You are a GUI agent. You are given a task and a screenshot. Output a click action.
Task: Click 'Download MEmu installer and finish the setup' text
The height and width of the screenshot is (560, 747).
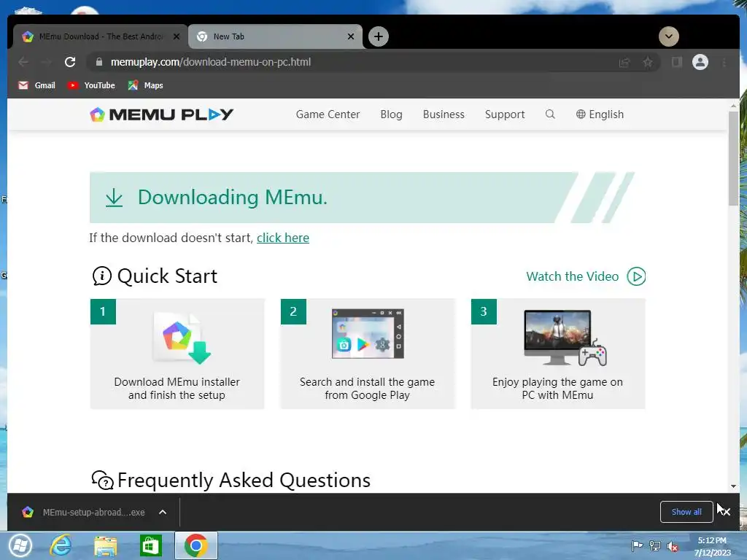[177, 389]
